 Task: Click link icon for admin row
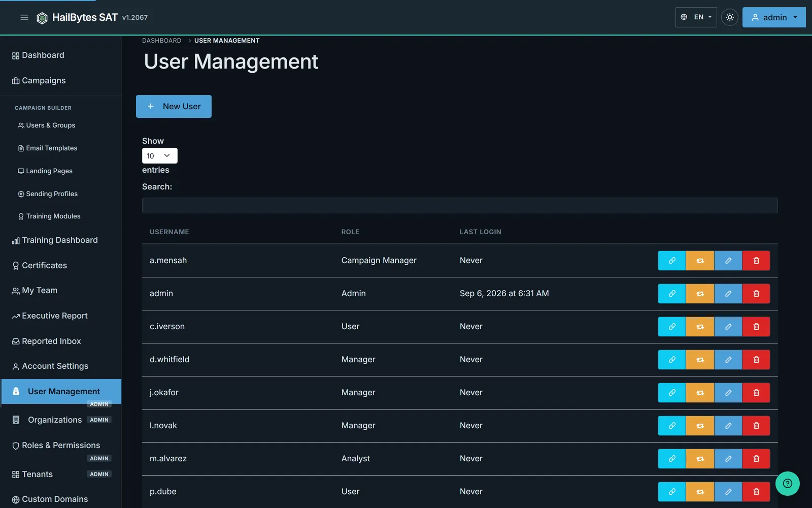click(672, 294)
